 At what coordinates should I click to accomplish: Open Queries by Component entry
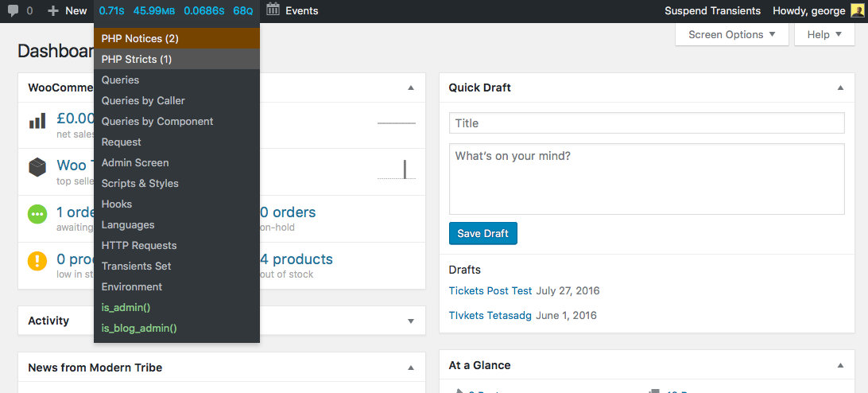tap(157, 121)
